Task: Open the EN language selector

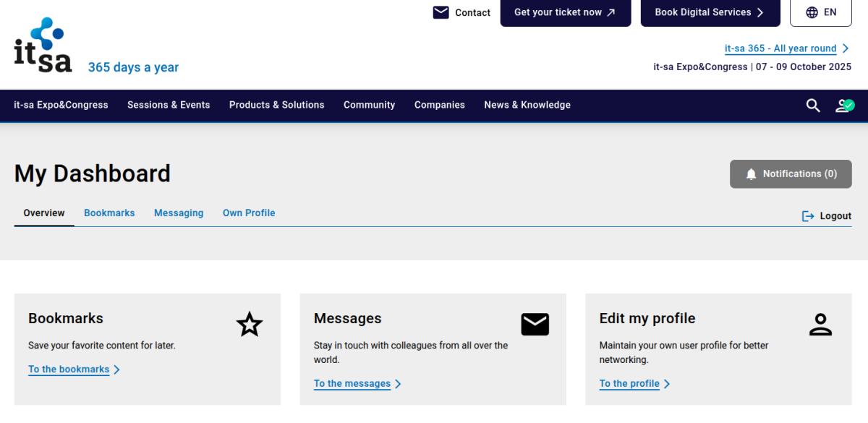Action: click(x=820, y=12)
